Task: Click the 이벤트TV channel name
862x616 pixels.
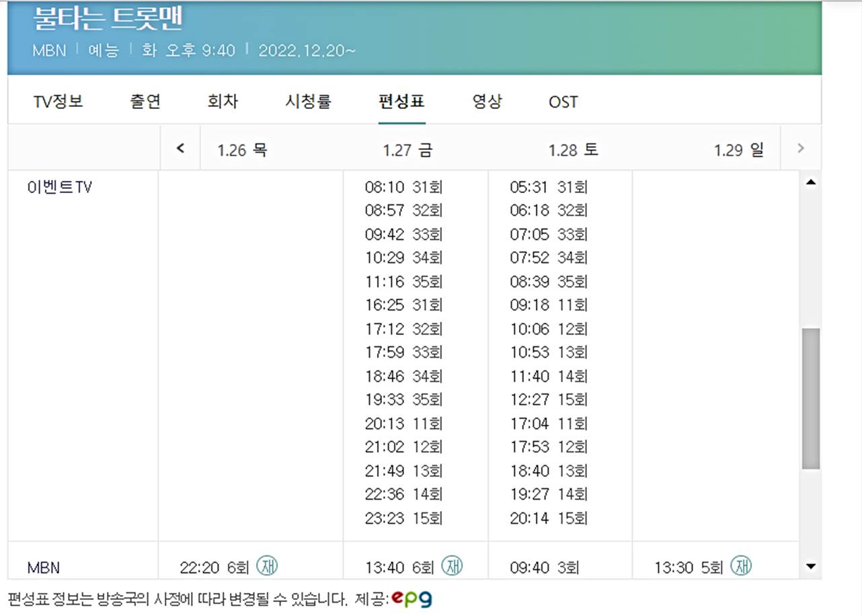Action: pos(62,187)
